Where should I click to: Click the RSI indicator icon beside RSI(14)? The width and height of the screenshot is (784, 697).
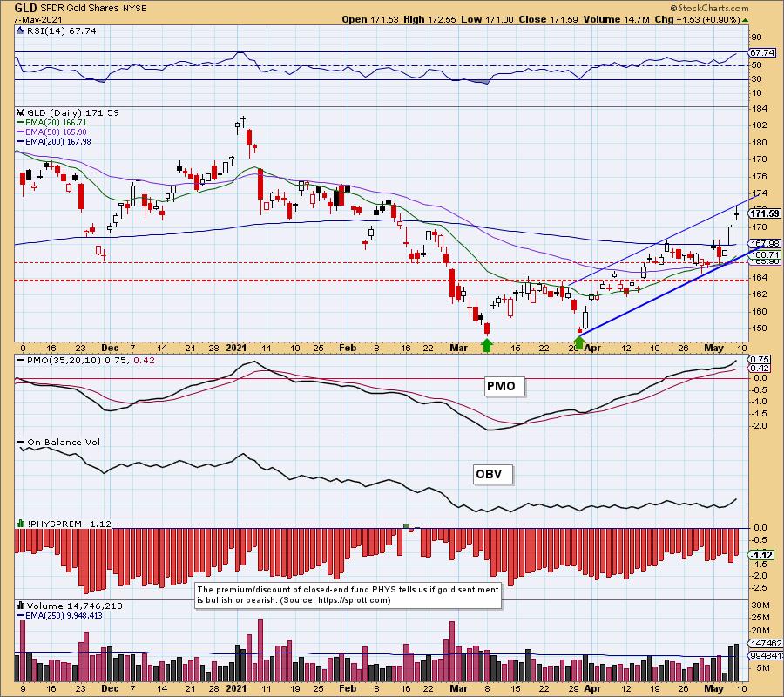[20, 31]
